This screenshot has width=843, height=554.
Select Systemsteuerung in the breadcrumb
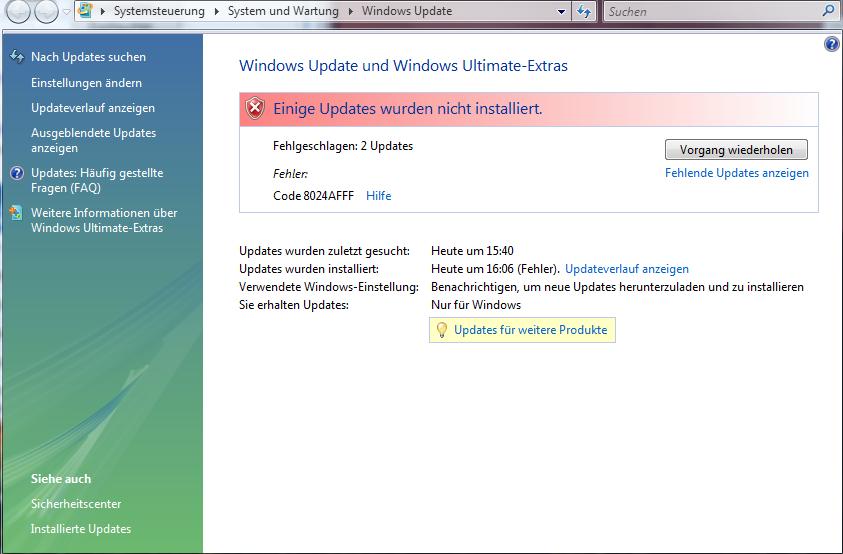(x=159, y=11)
